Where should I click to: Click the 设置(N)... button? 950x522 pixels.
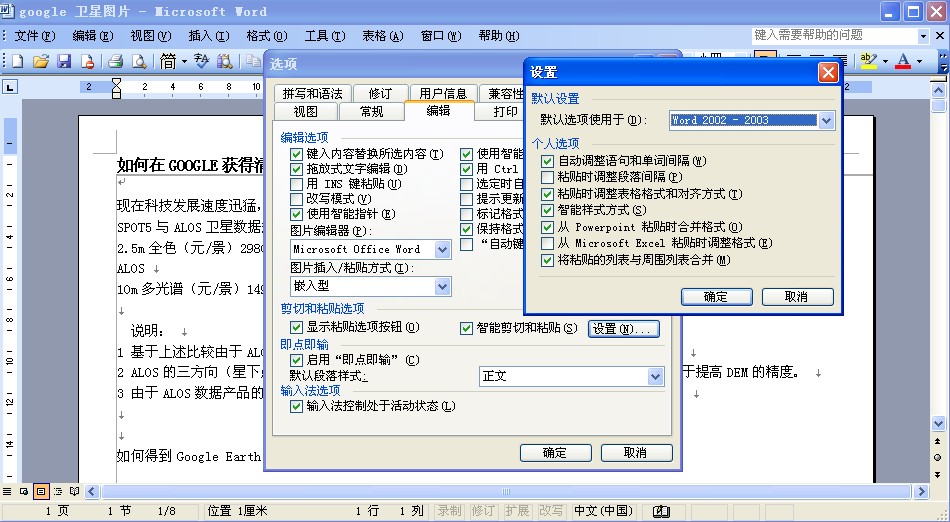[623, 329]
